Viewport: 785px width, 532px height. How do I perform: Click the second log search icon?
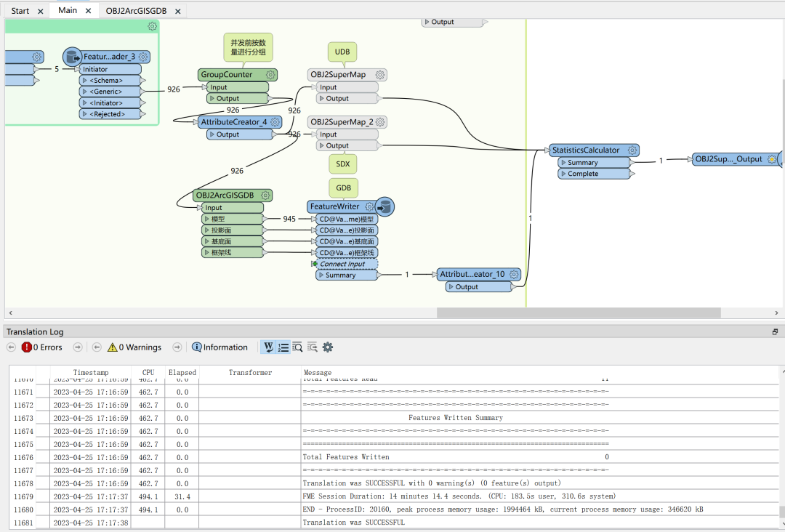(x=313, y=347)
